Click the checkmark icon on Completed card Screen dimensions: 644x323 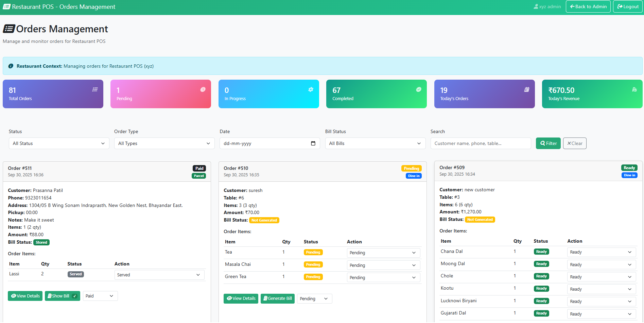point(418,89)
